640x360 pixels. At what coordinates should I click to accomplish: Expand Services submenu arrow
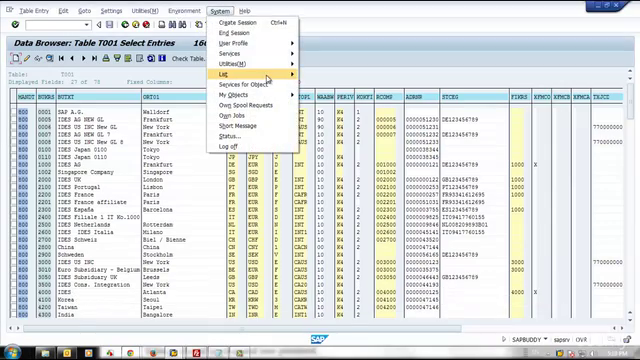click(x=292, y=53)
